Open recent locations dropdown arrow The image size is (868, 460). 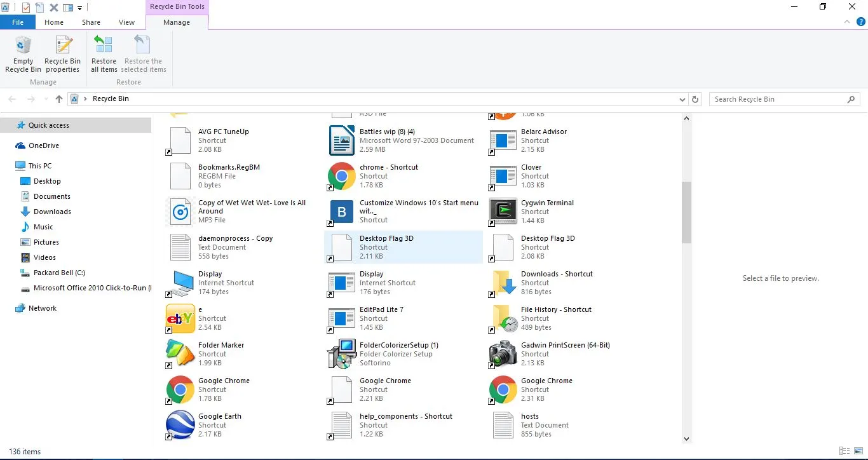pyautogui.click(x=45, y=99)
